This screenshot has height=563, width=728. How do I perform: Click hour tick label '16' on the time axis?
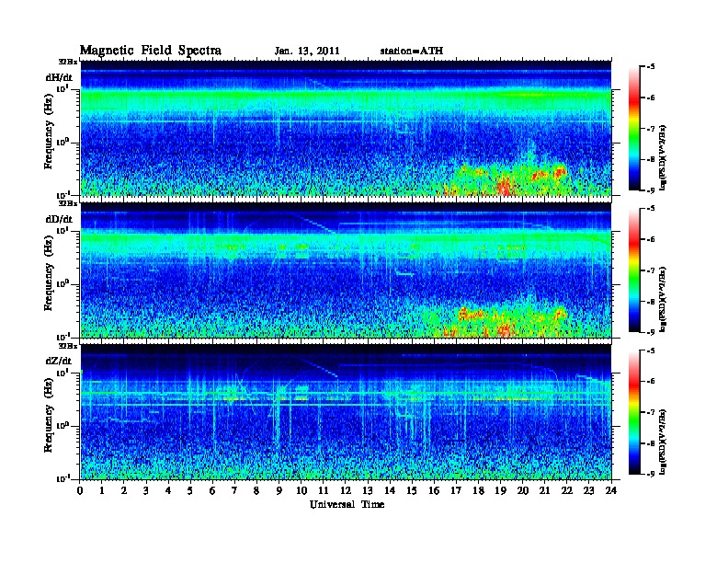[x=434, y=490]
